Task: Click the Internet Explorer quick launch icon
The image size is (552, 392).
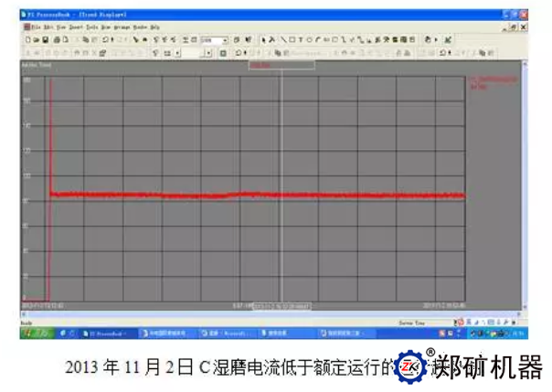Action: pos(63,334)
